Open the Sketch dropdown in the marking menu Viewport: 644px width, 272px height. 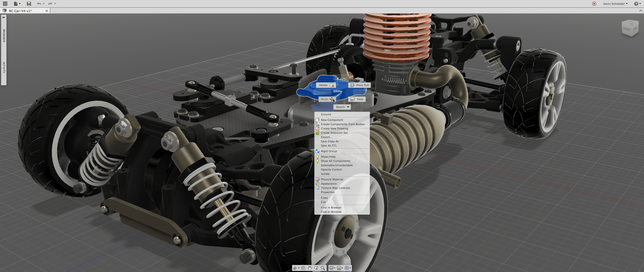point(342,107)
